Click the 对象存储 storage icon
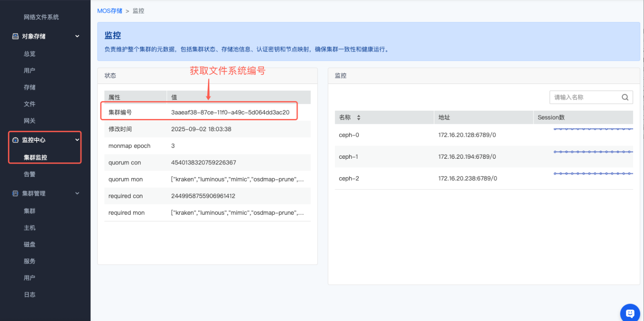This screenshot has width=644, height=321. (x=15, y=36)
